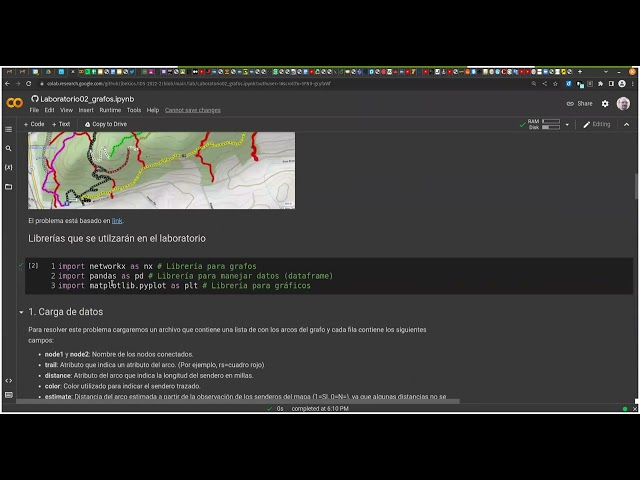
Task: Click the trail map image
Action: (161, 170)
